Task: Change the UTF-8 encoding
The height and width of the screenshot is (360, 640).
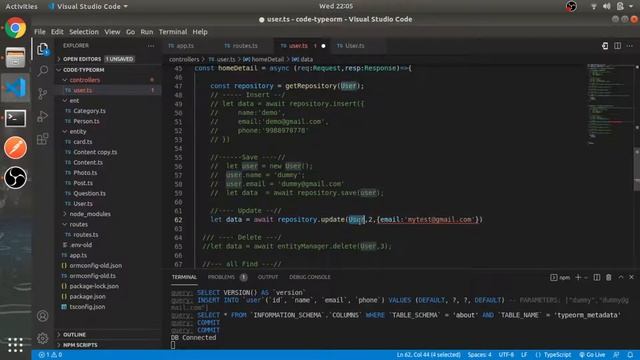Action: pos(506,355)
